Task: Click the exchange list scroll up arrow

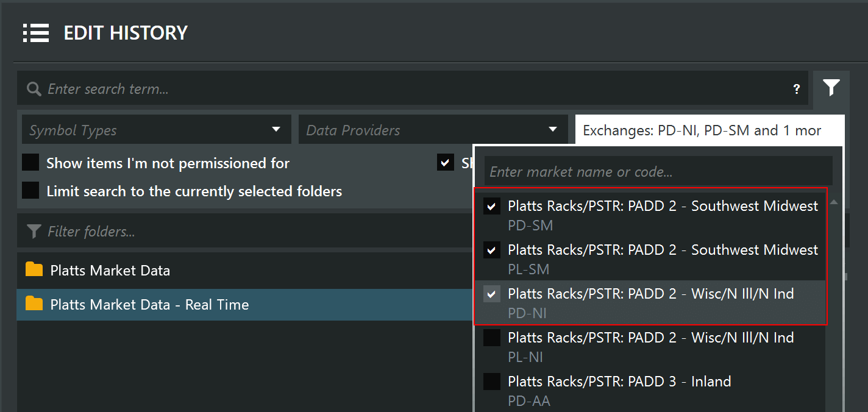Action: tap(834, 202)
